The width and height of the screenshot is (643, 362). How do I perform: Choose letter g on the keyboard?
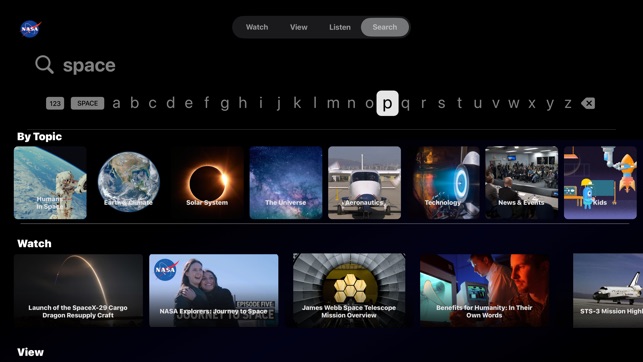click(x=225, y=104)
